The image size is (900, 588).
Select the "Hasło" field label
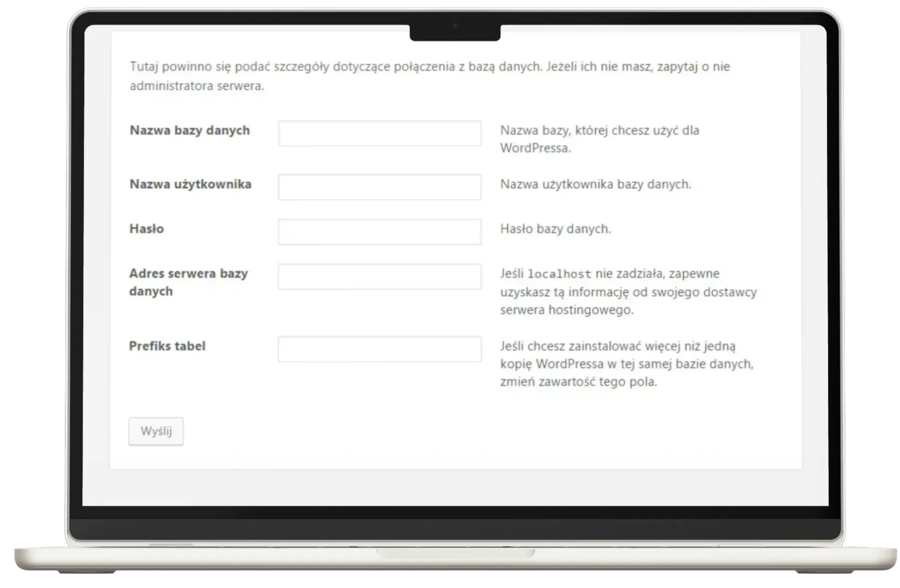[147, 229]
